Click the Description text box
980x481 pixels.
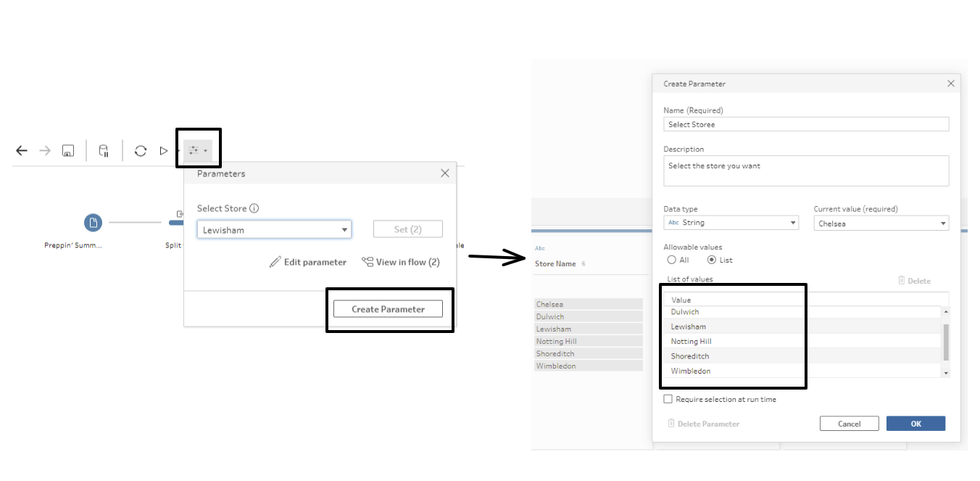pos(806,170)
